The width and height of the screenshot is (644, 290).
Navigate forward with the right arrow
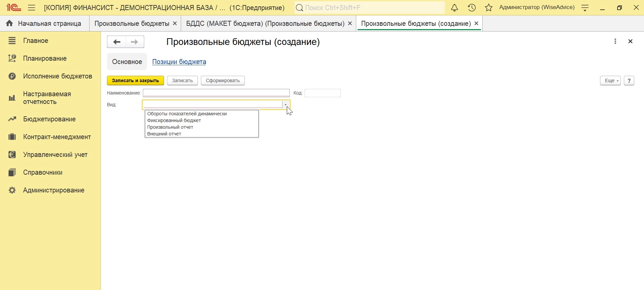click(x=135, y=42)
